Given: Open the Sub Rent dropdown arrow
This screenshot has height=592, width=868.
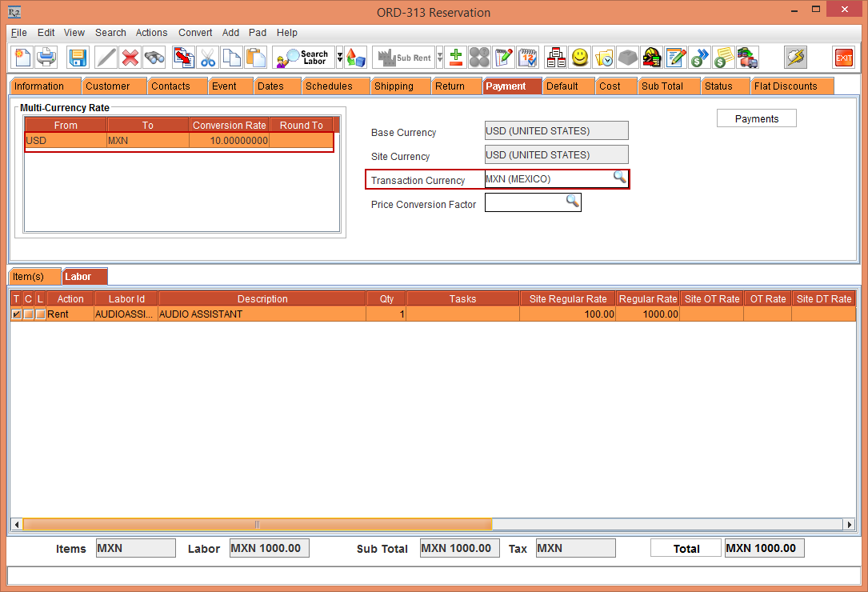Looking at the screenshot, I should pyautogui.click(x=439, y=58).
